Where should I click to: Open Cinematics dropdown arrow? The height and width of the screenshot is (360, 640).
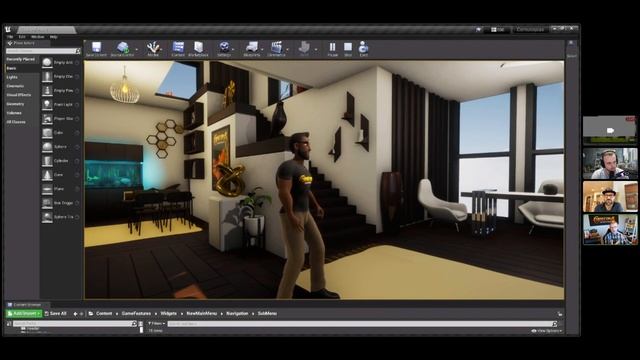tap(287, 49)
